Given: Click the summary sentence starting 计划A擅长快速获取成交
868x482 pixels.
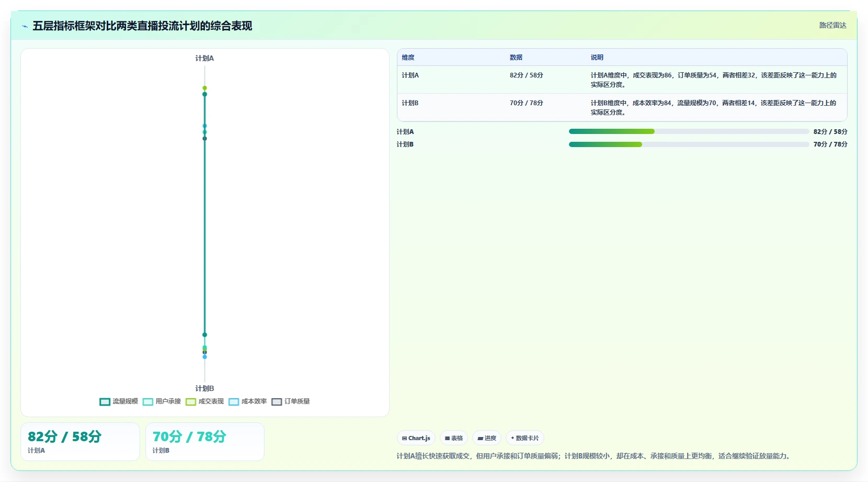Looking at the screenshot, I should point(594,456).
